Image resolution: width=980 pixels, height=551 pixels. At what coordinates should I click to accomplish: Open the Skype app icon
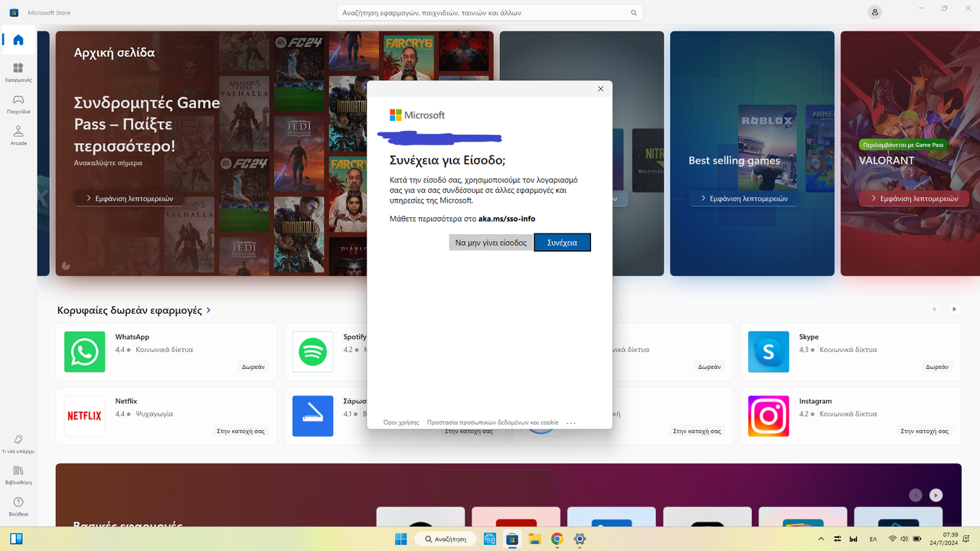[768, 352]
